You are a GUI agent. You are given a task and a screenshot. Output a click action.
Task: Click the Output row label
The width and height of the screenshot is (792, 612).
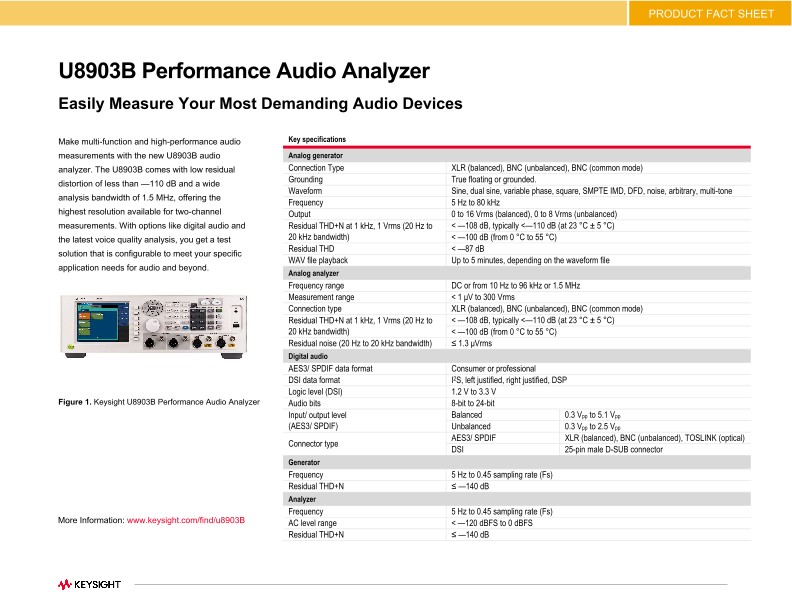(299, 214)
